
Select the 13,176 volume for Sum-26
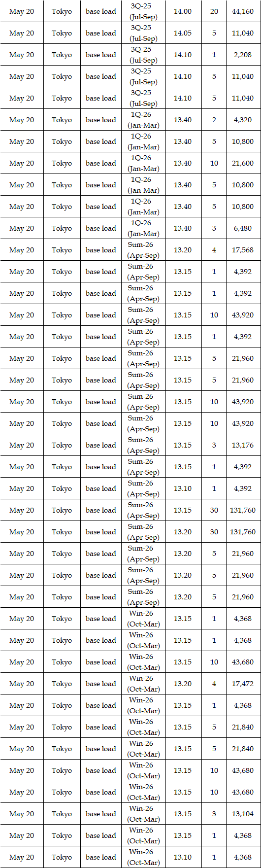pyautogui.click(x=243, y=445)
